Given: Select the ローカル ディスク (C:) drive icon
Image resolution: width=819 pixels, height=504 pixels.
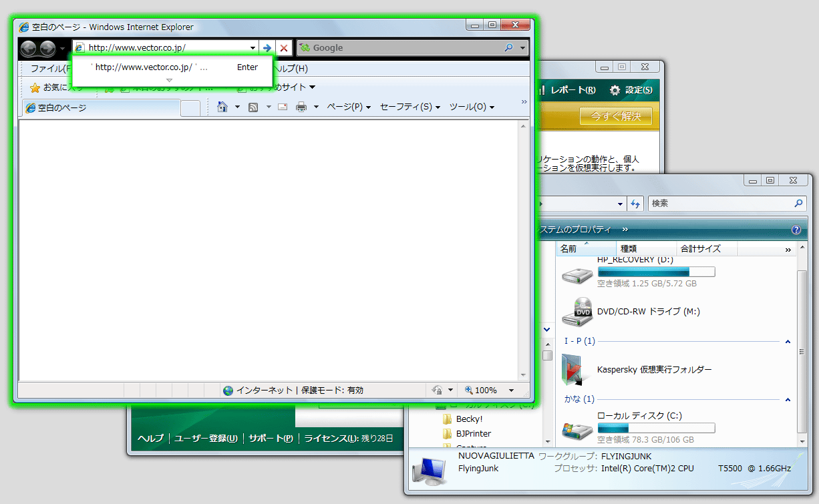Looking at the screenshot, I should 577,430.
